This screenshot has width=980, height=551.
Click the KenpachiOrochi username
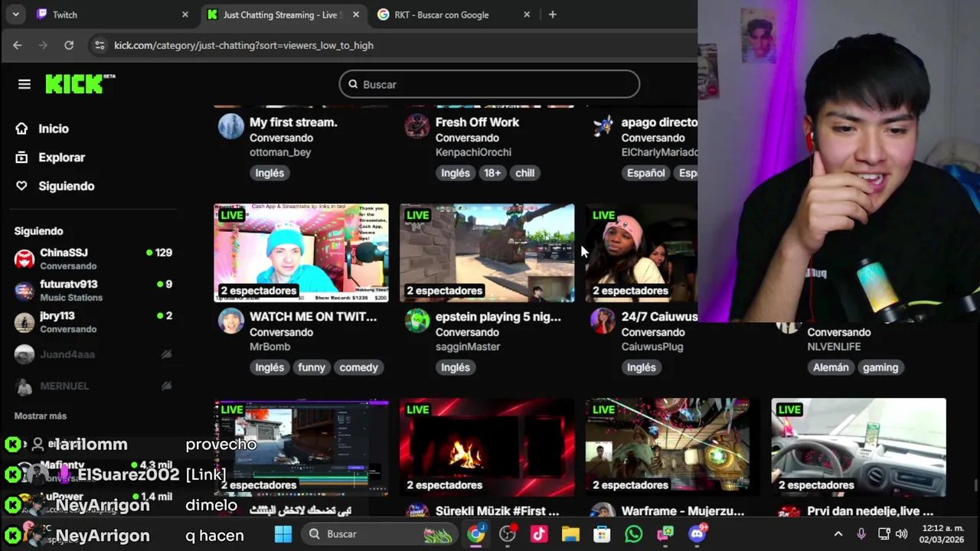473,152
